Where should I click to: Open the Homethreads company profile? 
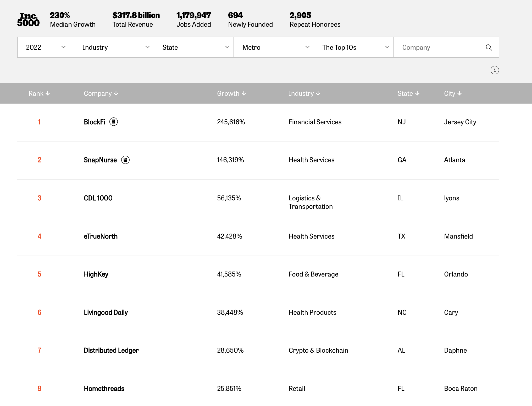click(104, 388)
